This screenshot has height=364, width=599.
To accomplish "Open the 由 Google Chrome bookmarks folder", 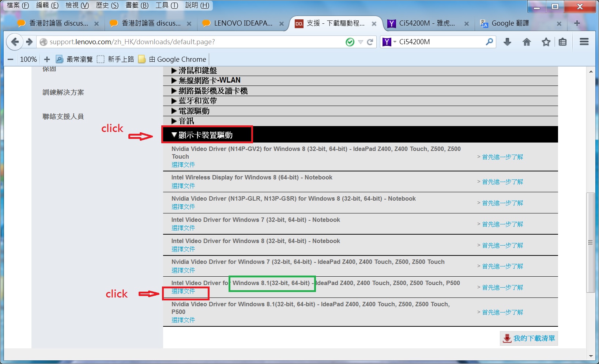I will coord(172,59).
